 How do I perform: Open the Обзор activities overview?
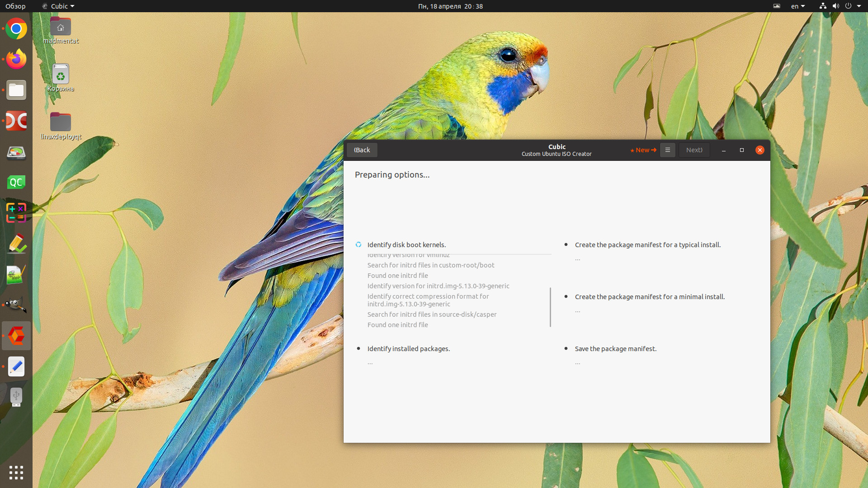click(x=15, y=6)
